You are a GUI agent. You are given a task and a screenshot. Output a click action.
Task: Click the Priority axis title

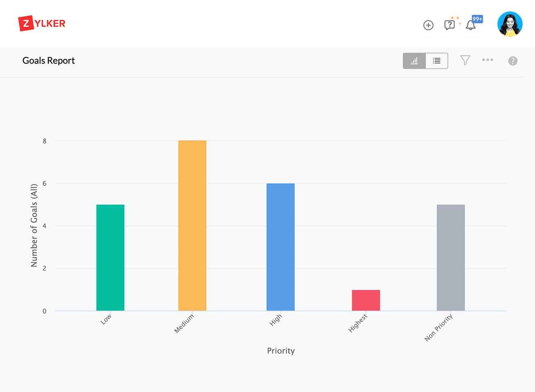(281, 351)
